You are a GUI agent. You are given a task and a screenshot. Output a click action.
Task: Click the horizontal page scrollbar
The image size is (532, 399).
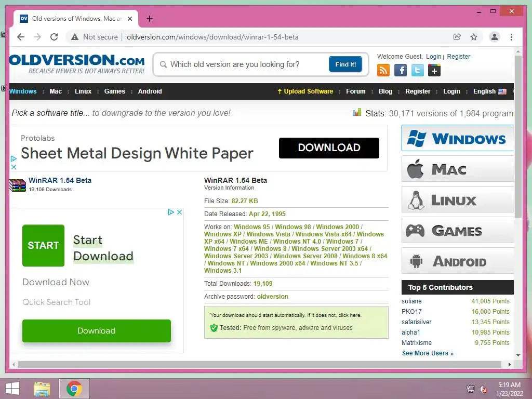pos(260,364)
